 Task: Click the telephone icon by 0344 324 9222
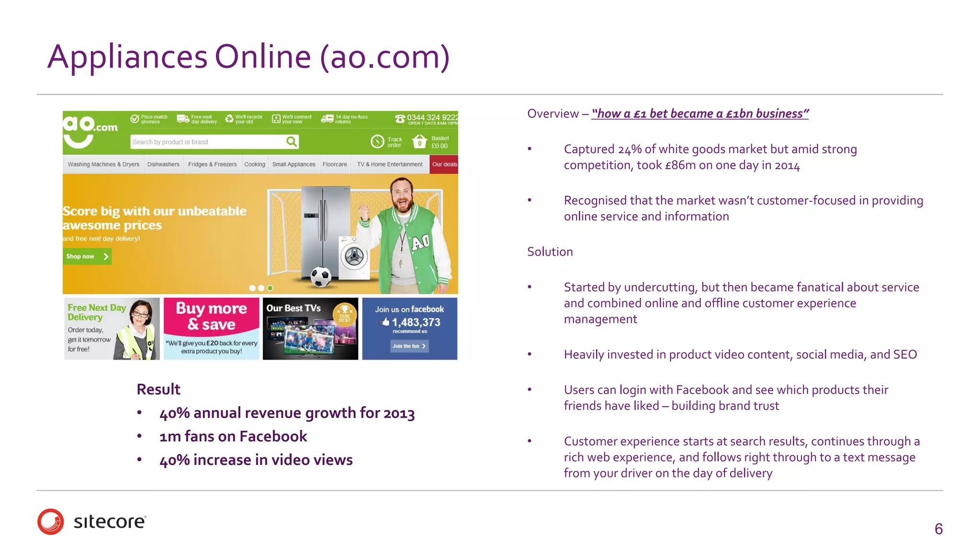coord(400,118)
